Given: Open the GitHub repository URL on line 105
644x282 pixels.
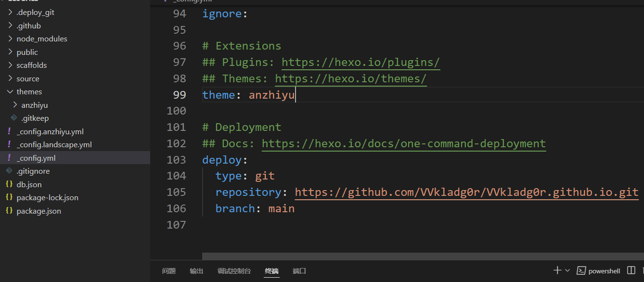Looking at the screenshot, I should tap(466, 192).
